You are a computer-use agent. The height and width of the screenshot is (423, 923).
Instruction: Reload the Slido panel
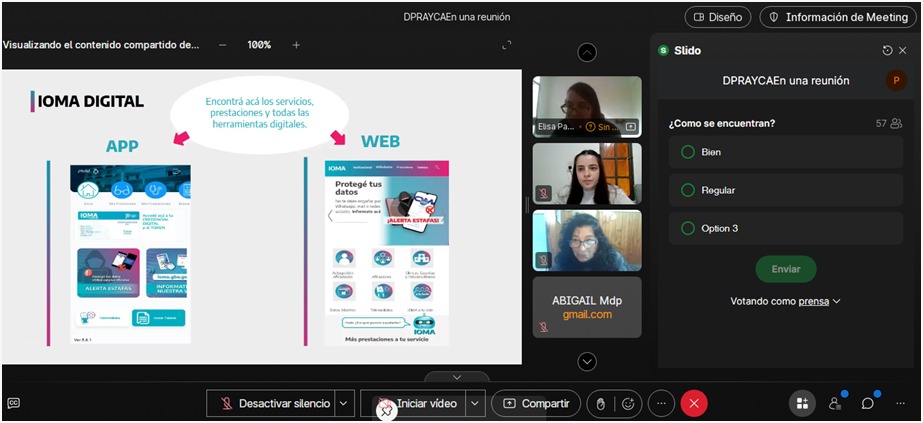[887, 51]
